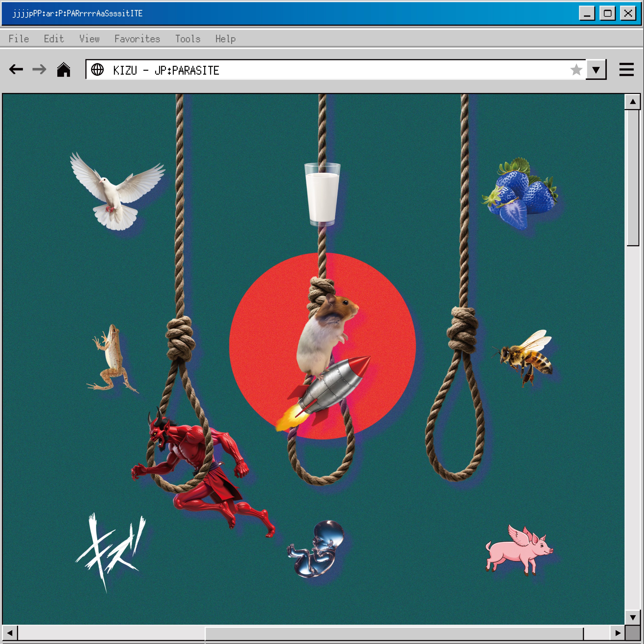Open the File menu
This screenshot has width=644, height=644.
pos(19,39)
